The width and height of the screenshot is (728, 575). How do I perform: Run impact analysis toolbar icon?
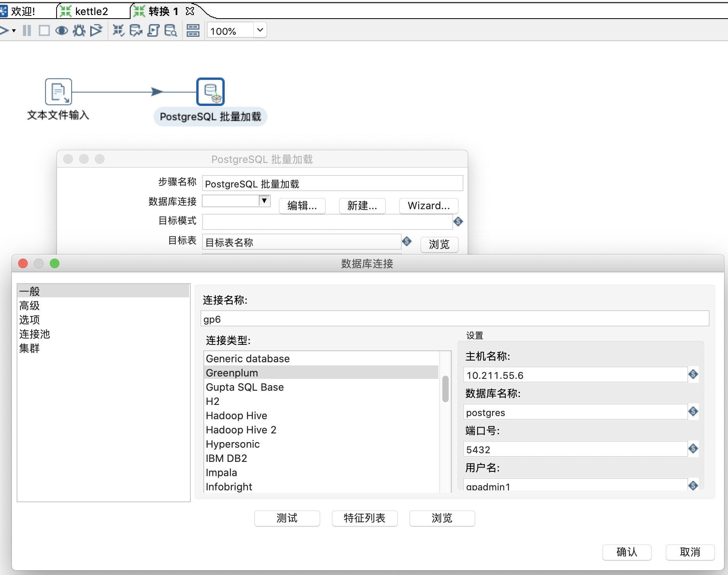[x=136, y=30]
